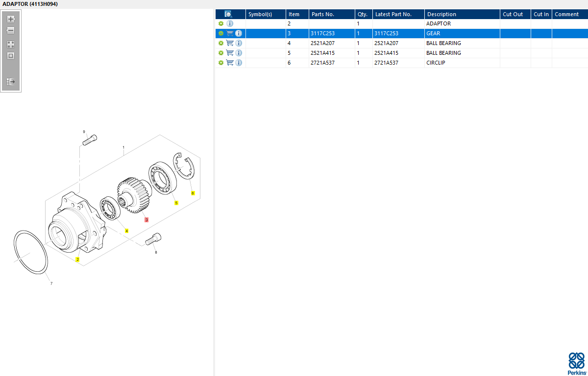Click Parts No. cell 3117C253

[332, 33]
